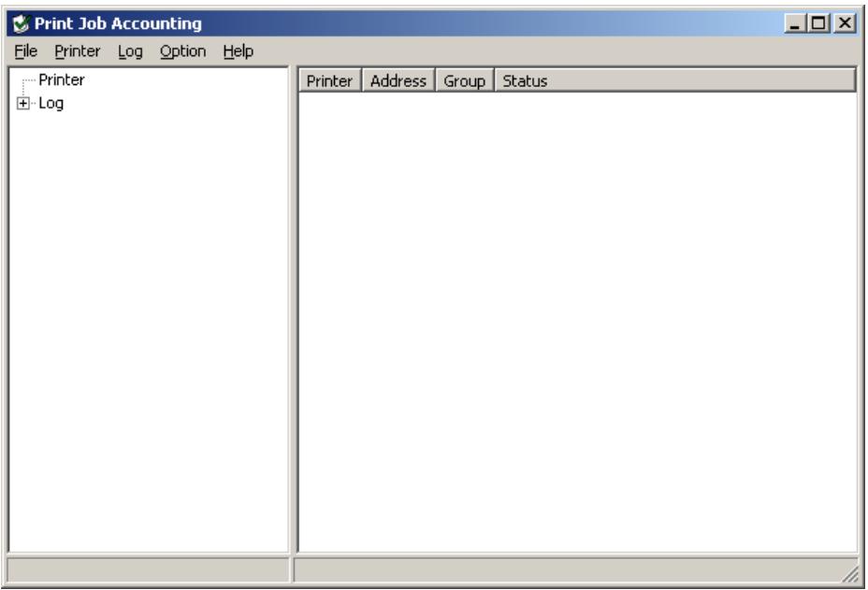Open the Option menu
The height and width of the screenshot is (590, 868).
pos(182,51)
